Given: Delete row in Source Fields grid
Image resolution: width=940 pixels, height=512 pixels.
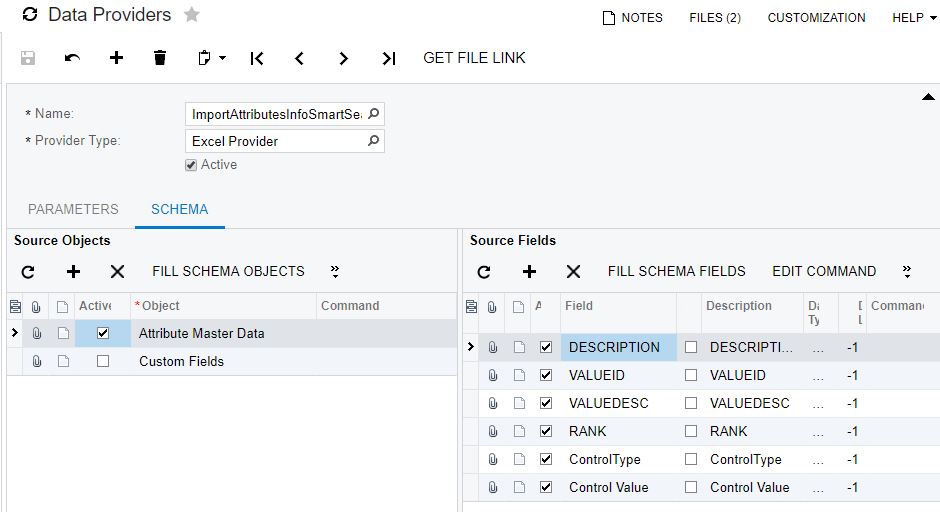Looking at the screenshot, I should [x=573, y=271].
